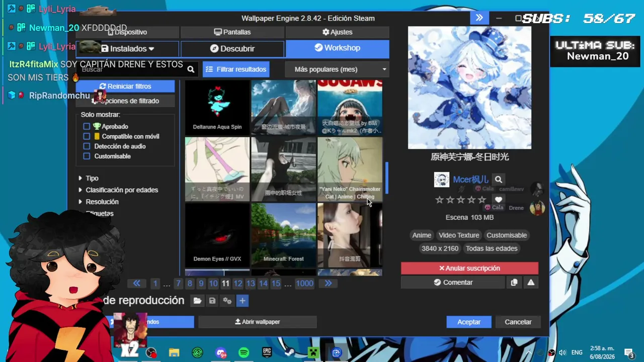Confirm with the Aceptar button
This screenshot has width=644, height=362.
pyautogui.click(x=469, y=322)
